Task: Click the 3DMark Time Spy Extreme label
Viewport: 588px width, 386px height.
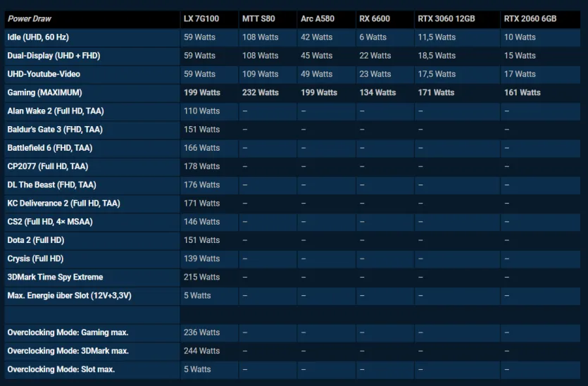Action: pyautogui.click(x=55, y=277)
